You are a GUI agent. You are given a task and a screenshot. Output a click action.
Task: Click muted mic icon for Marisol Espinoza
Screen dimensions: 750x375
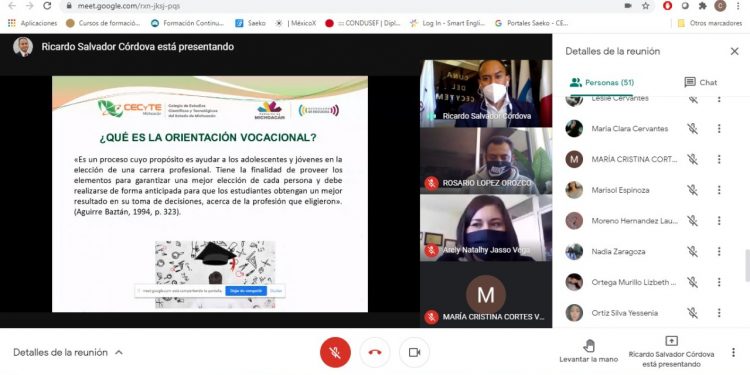(692, 190)
